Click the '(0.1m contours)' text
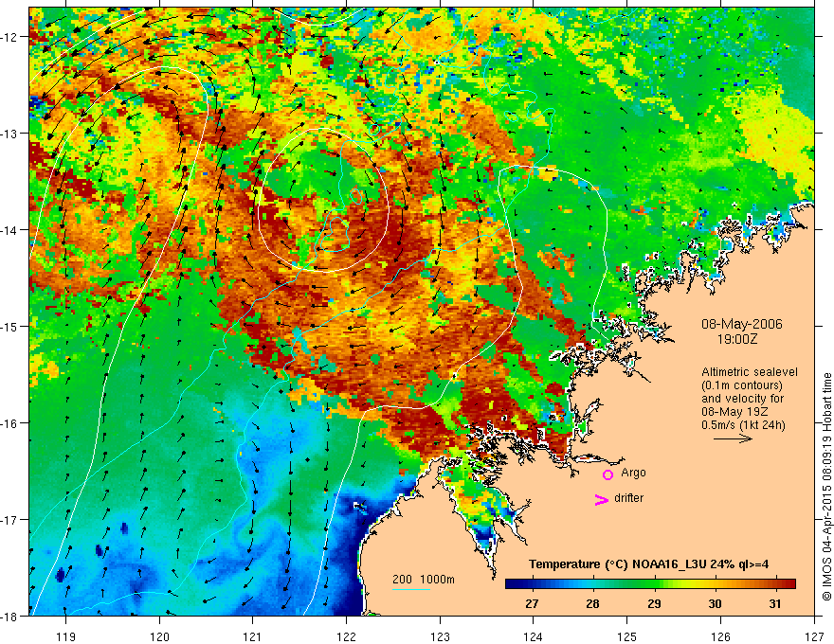The width and height of the screenshot is (834, 644). click(x=742, y=385)
